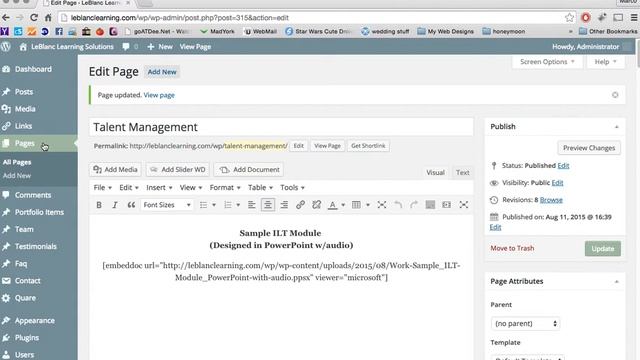The height and width of the screenshot is (360, 640).
Task: Open the editor Edit menu
Action: coord(129,188)
